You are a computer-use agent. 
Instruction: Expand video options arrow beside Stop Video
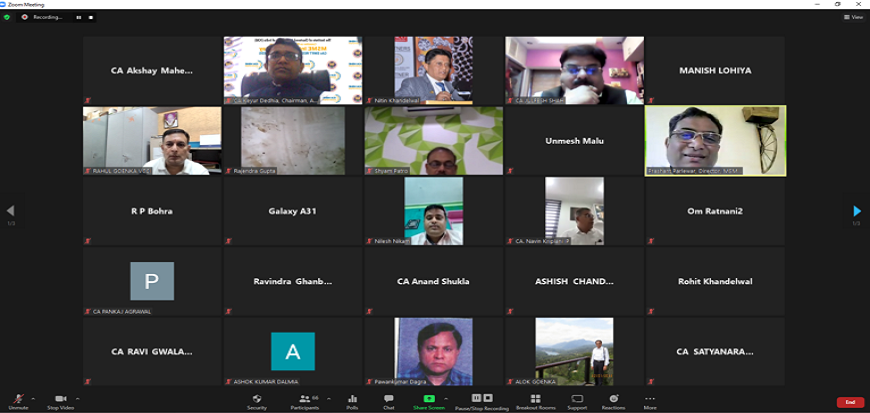[78, 397]
